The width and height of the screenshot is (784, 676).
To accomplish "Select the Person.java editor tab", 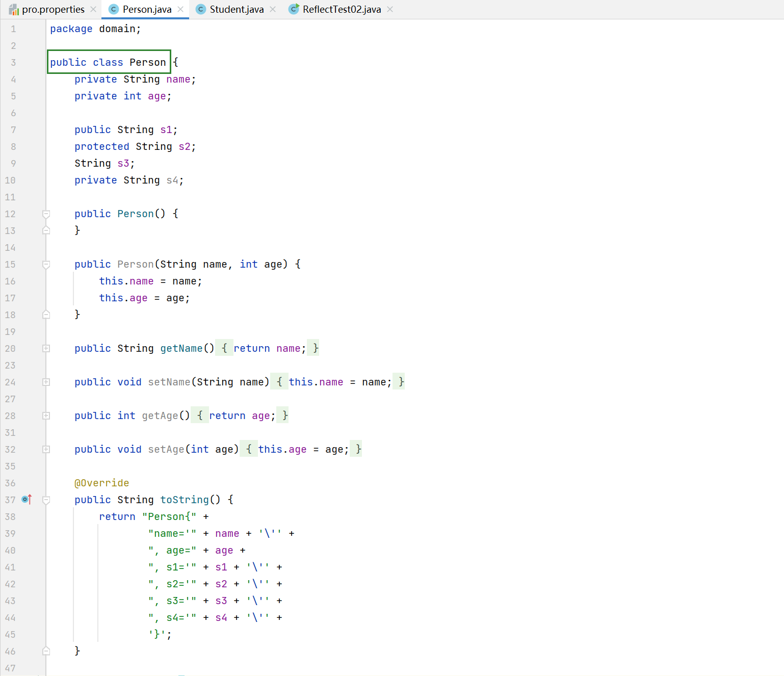I will pyautogui.click(x=147, y=9).
